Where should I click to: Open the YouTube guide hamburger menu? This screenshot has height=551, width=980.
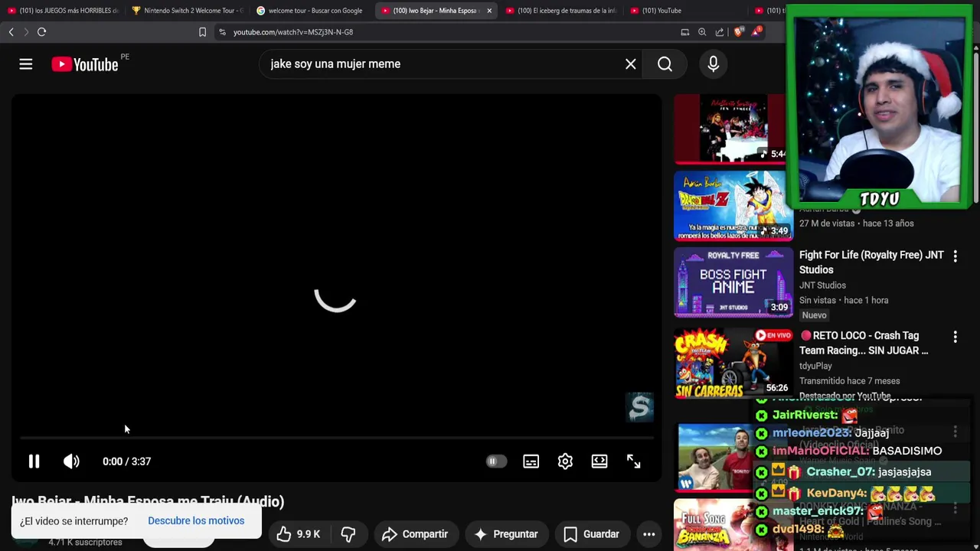point(26,64)
